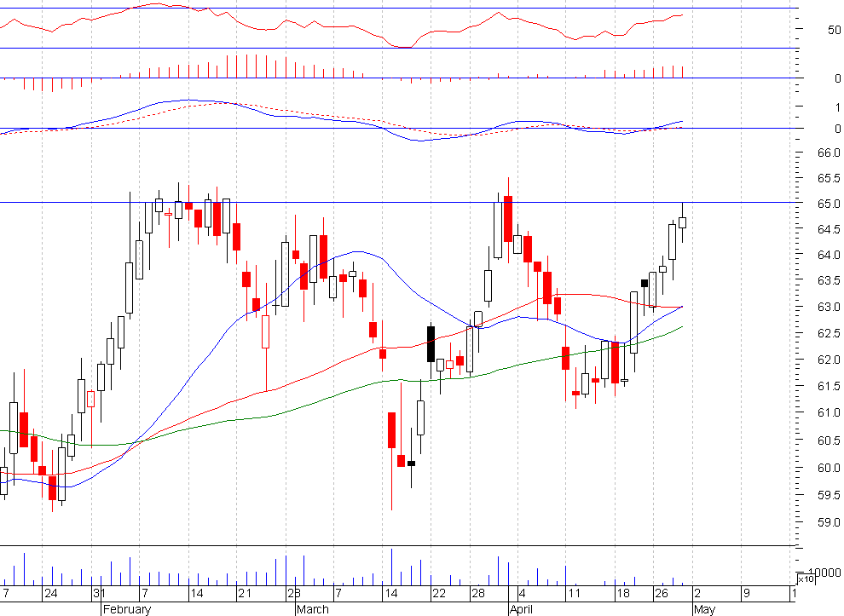This screenshot has width=844, height=616.
Task: Select the May month label
Action: point(704,609)
